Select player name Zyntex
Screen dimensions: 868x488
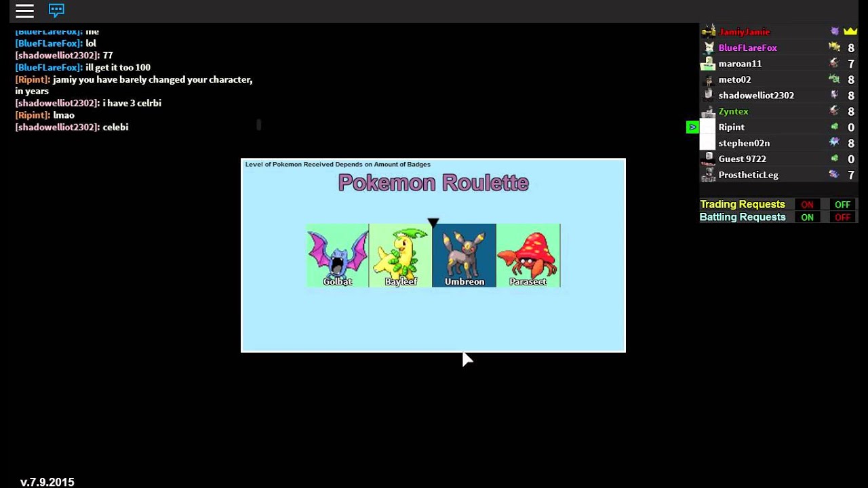click(x=734, y=111)
